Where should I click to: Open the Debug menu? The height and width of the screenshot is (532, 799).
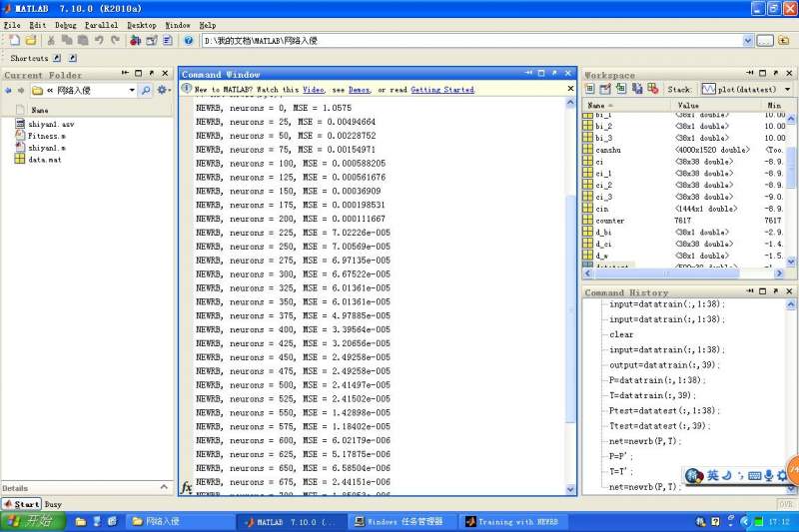click(66, 25)
